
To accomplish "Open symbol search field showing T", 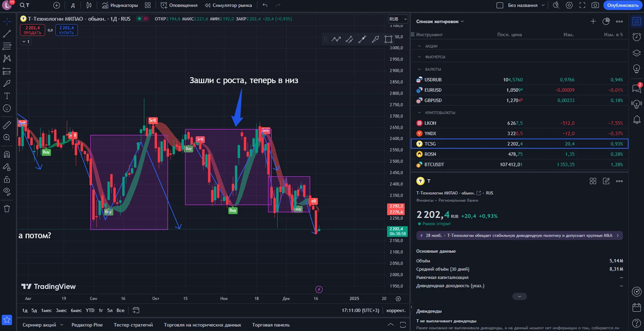I will (25, 5).
